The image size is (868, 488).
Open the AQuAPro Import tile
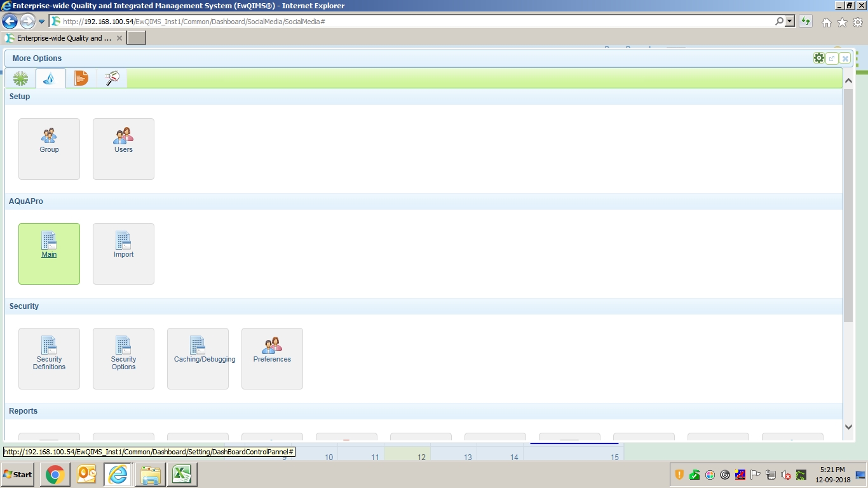123,254
